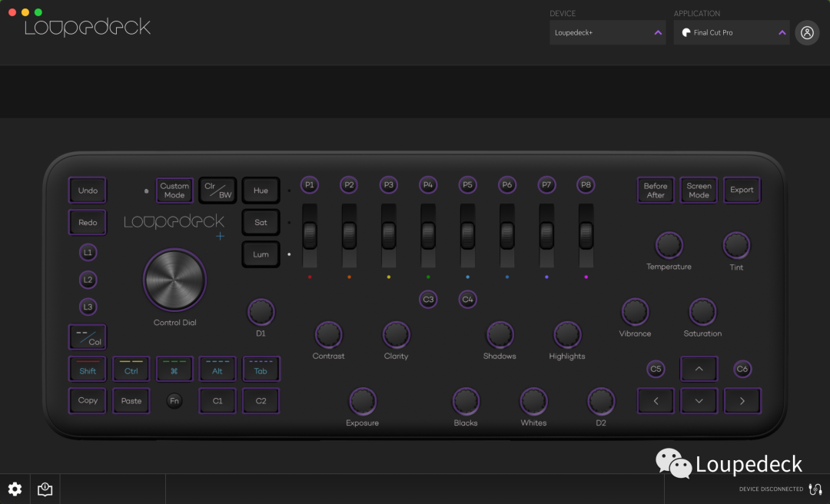Select the P8 round button
This screenshot has height=504, width=830.
coord(586,184)
